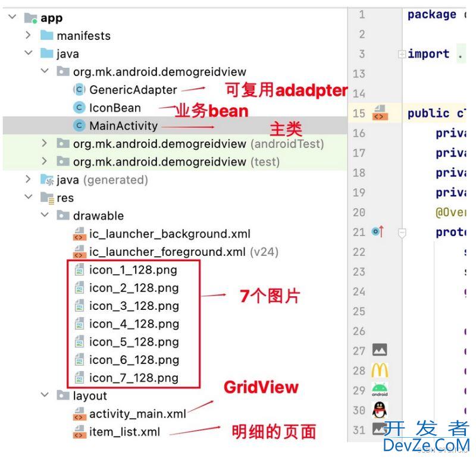Select activity_main.xml layout file
The width and height of the screenshot is (476, 458).
[137, 414]
